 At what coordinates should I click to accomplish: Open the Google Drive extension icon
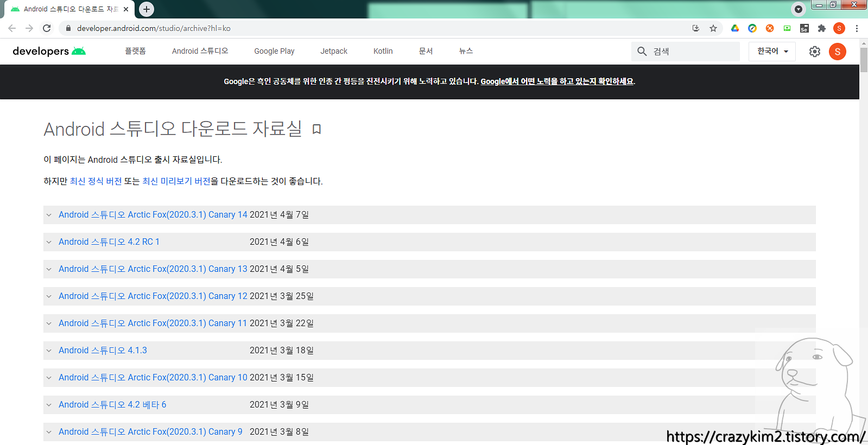click(735, 28)
